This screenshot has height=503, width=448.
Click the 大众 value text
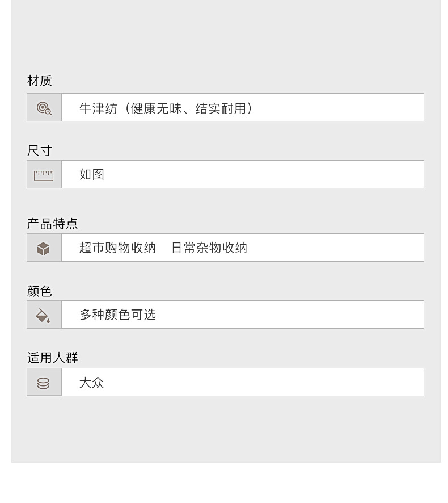(92, 383)
